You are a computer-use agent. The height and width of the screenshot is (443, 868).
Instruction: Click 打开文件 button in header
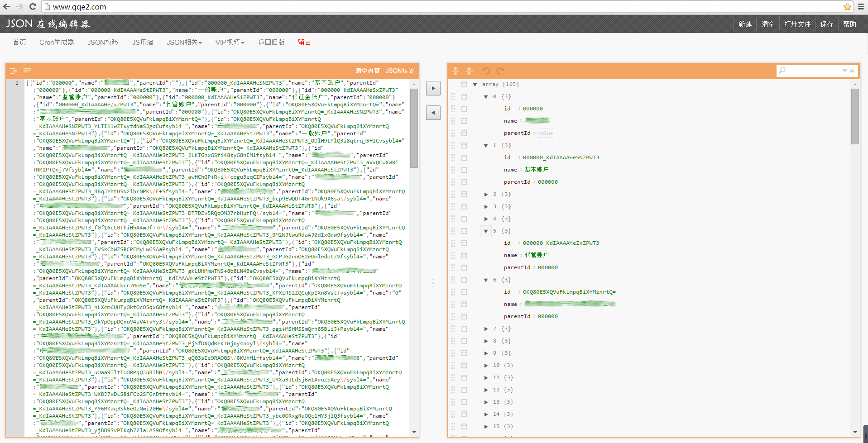tap(797, 24)
